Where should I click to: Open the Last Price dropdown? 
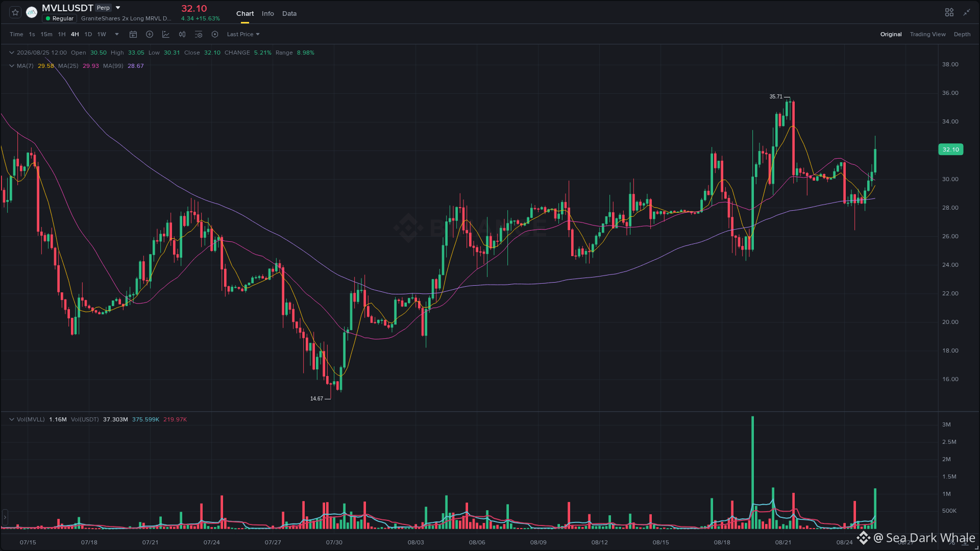point(243,34)
